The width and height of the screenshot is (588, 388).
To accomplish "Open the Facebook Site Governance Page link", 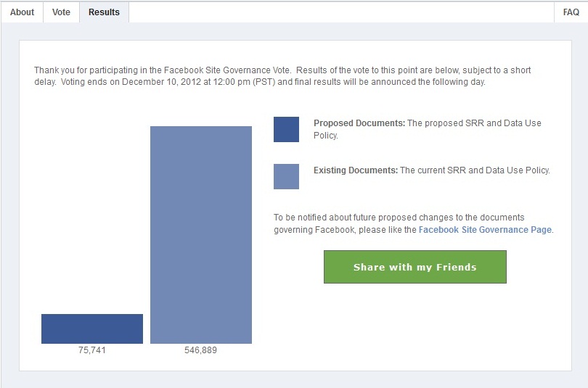I will (x=485, y=230).
